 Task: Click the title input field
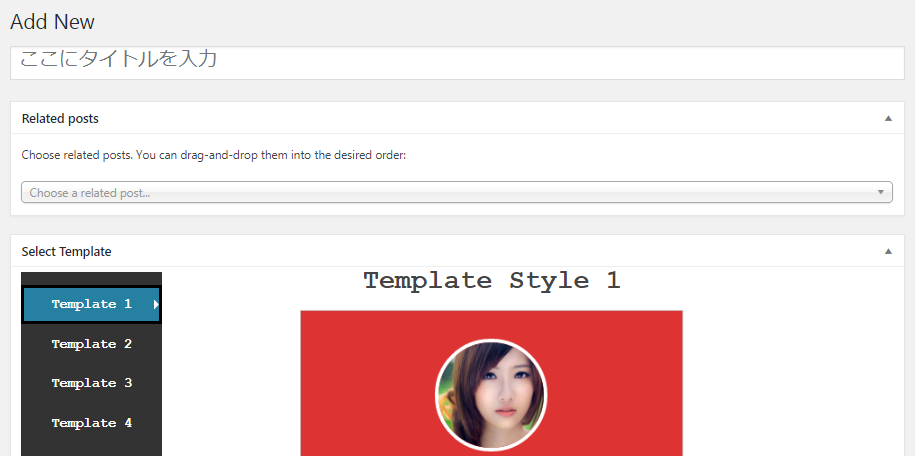pyautogui.click(x=457, y=62)
